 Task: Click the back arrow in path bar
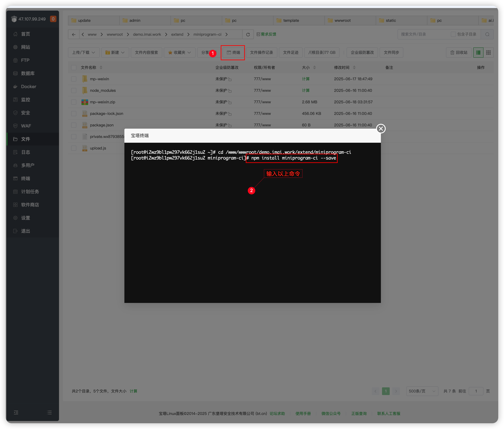pos(74,34)
